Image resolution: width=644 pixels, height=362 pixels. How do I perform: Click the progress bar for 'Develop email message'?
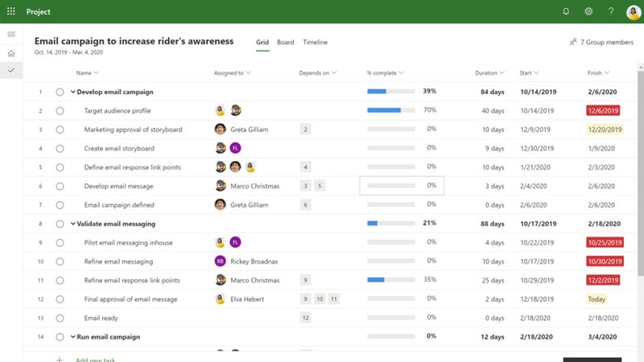click(391, 186)
